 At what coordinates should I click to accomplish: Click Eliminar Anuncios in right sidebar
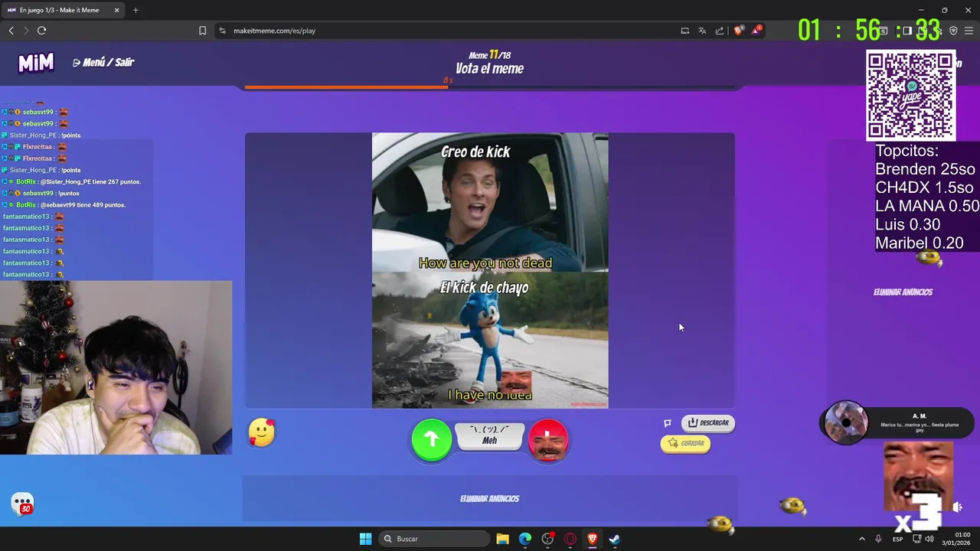(x=903, y=292)
